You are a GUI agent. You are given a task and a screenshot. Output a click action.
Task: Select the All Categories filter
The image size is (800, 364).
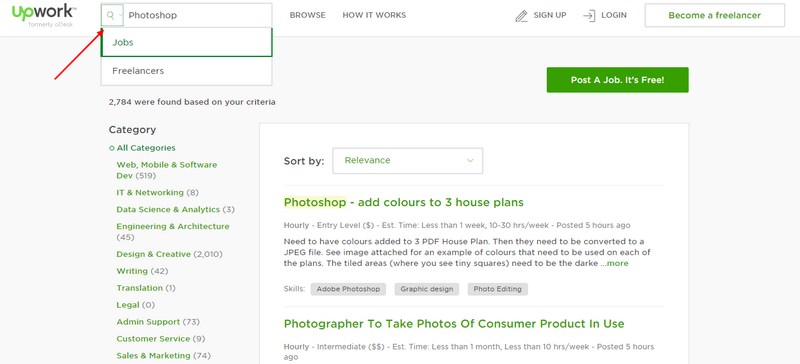(146, 148)
